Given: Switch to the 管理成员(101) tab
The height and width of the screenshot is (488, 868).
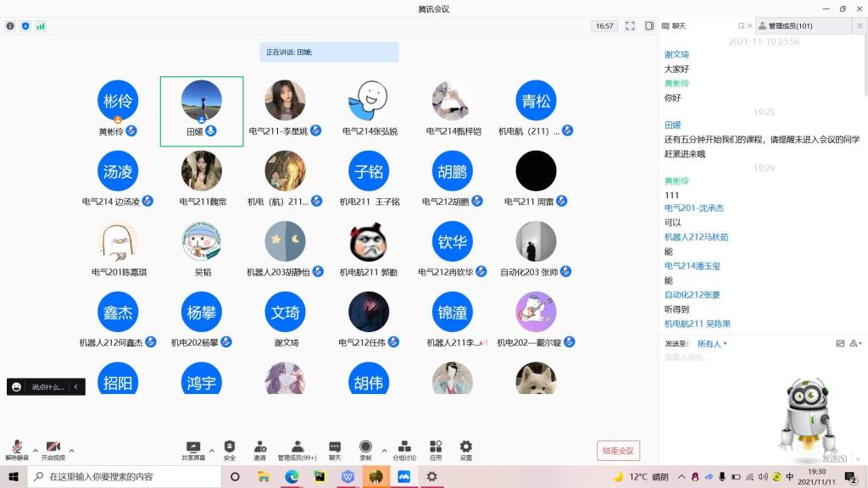Looking at the screenshot, I should tap(790, 26).
